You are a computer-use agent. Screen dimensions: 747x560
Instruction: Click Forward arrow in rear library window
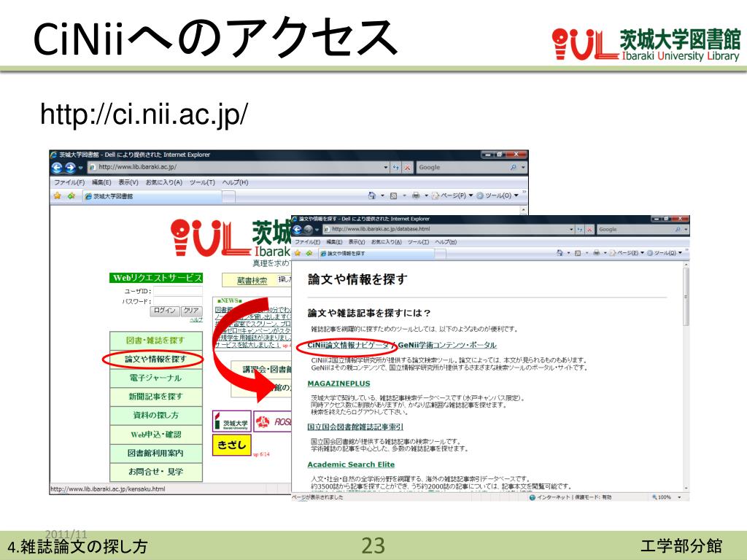click(x=70, y=168)
